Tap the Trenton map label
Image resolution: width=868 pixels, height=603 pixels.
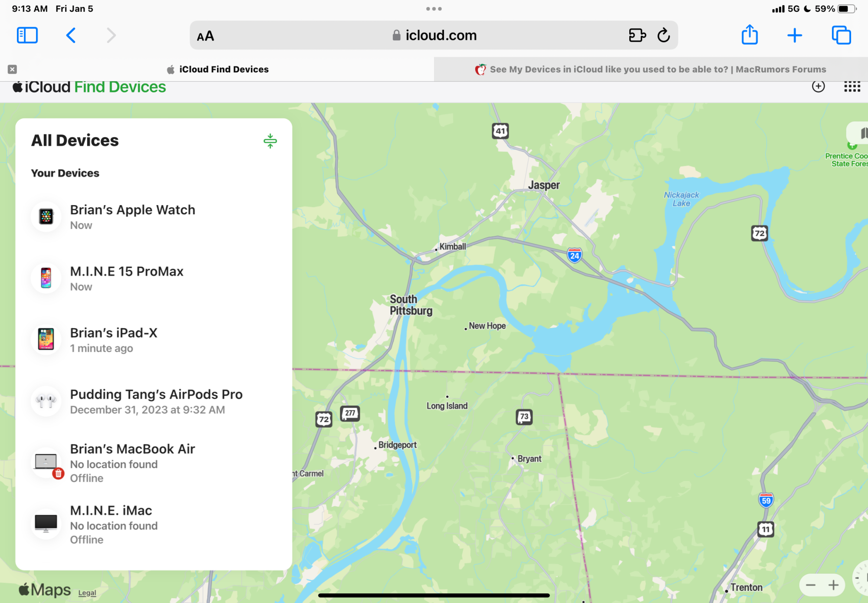(x=746, y=587)
